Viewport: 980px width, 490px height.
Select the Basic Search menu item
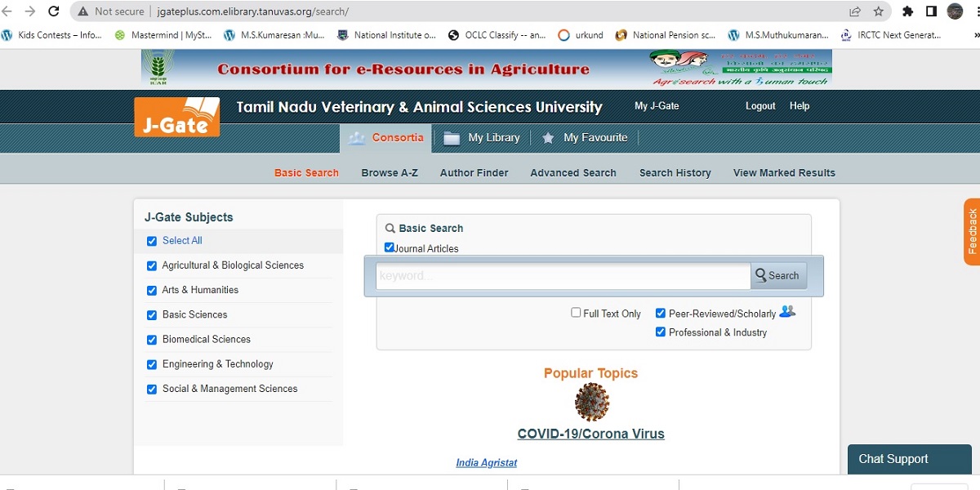coord(306,173)
